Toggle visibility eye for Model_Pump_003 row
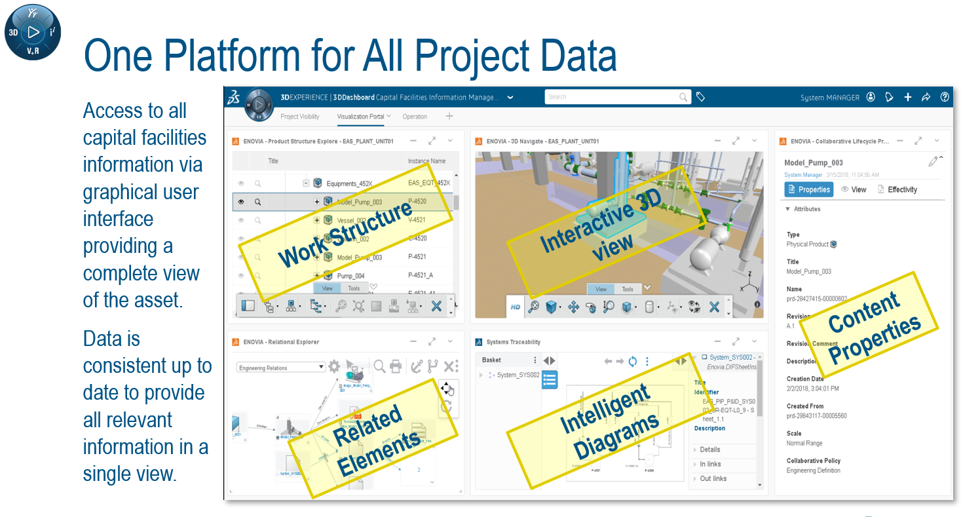 241,202
